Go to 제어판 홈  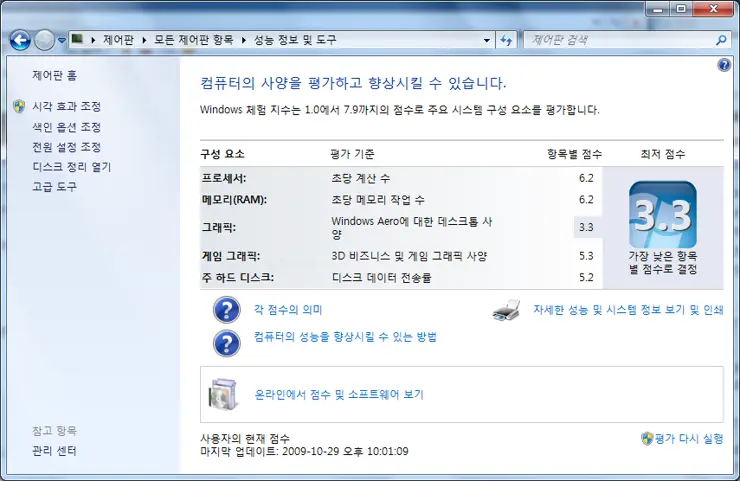pyautogui.click(x=54, y=75)
